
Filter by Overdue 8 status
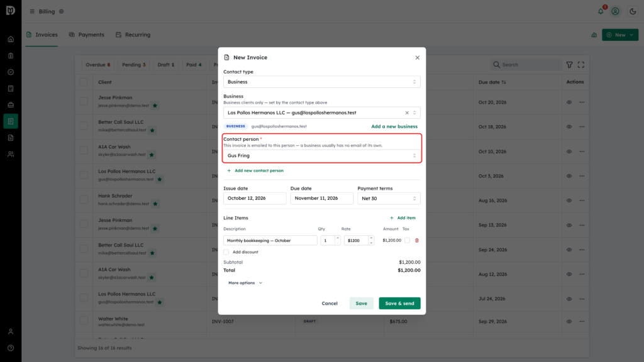tap(97, 65)
